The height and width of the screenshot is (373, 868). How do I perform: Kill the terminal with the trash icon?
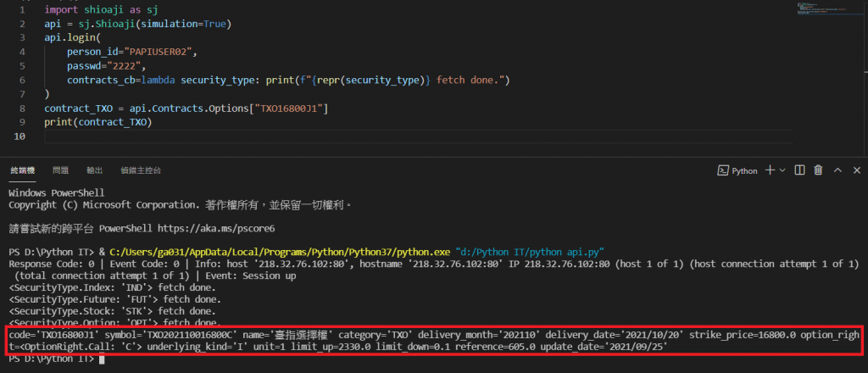pos(818,170)
